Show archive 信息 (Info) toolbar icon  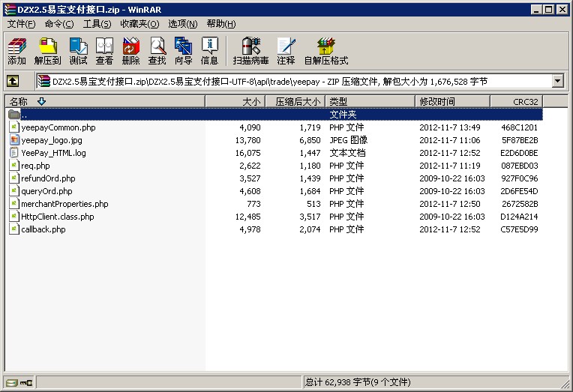coord(210,51)
